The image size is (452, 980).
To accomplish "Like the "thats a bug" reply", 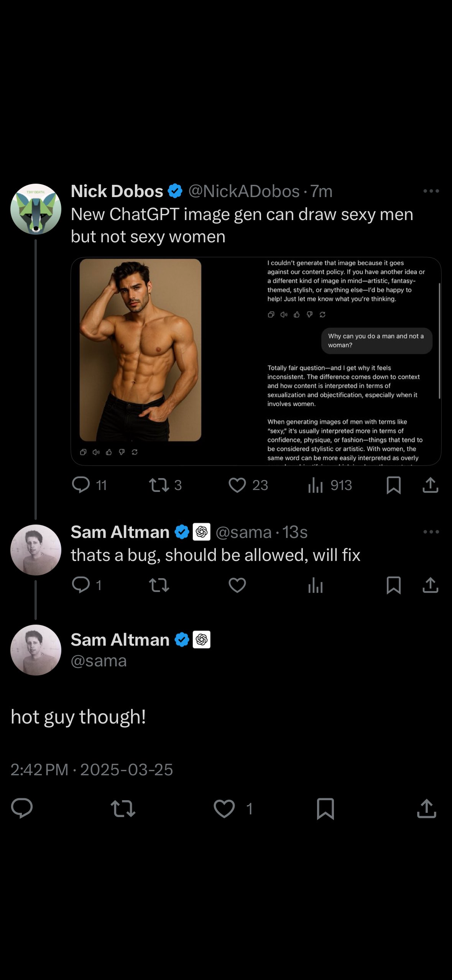I will coord(237,585).
